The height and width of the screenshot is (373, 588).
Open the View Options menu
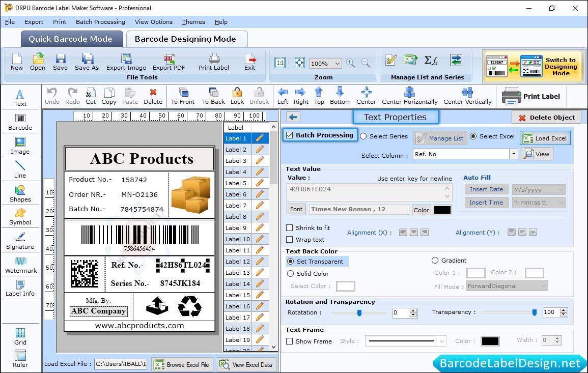(x=154, y=22)
